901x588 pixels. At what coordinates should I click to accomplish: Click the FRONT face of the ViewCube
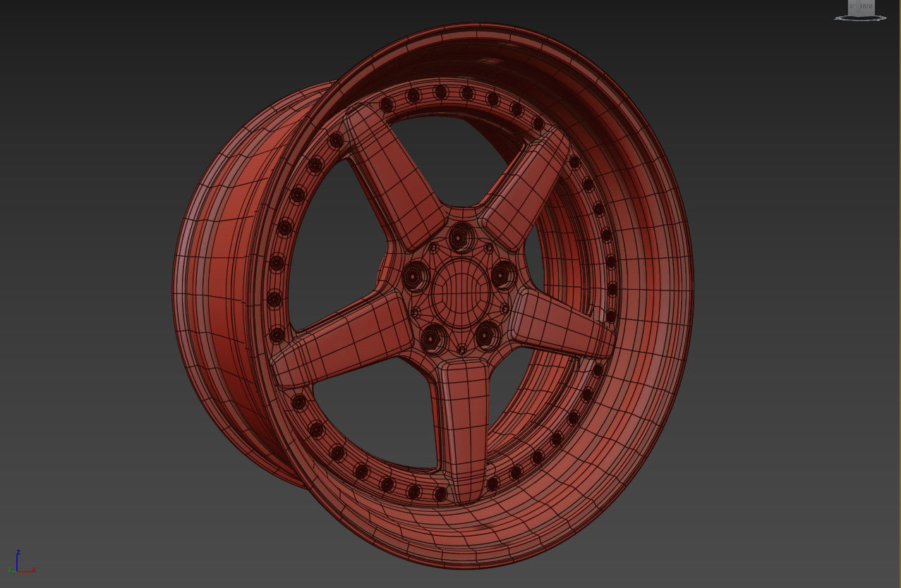point(866,7)
